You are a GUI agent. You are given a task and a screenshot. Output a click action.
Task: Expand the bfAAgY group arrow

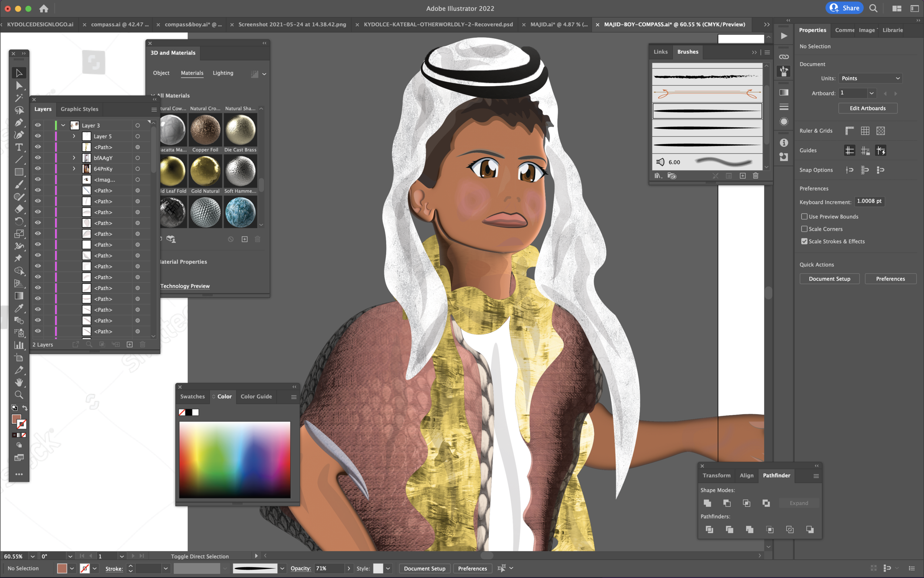(74, 158)
